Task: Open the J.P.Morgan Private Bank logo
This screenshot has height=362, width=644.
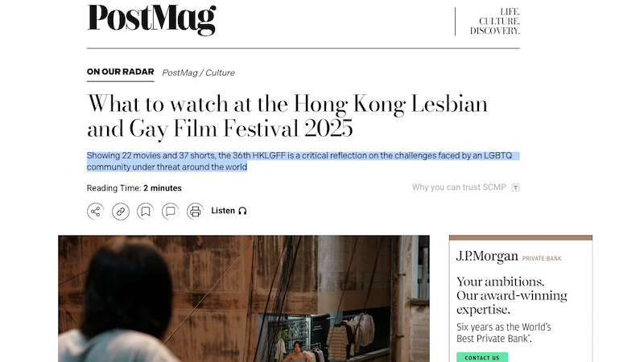Action: [509, 257]
